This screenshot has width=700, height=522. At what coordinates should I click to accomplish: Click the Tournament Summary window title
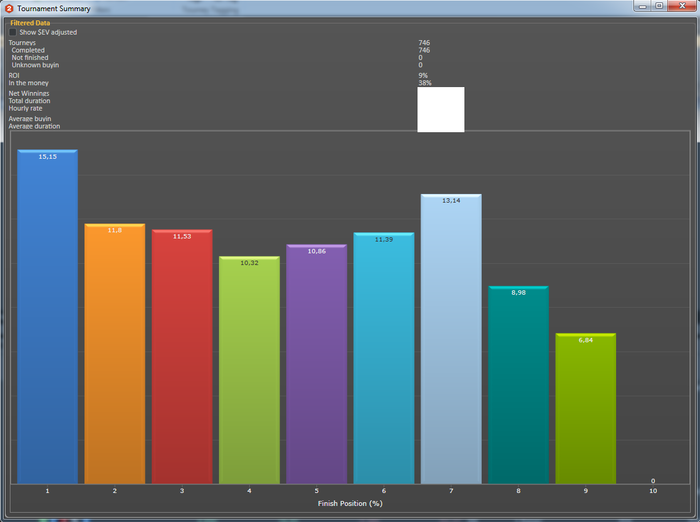(54, 8)
